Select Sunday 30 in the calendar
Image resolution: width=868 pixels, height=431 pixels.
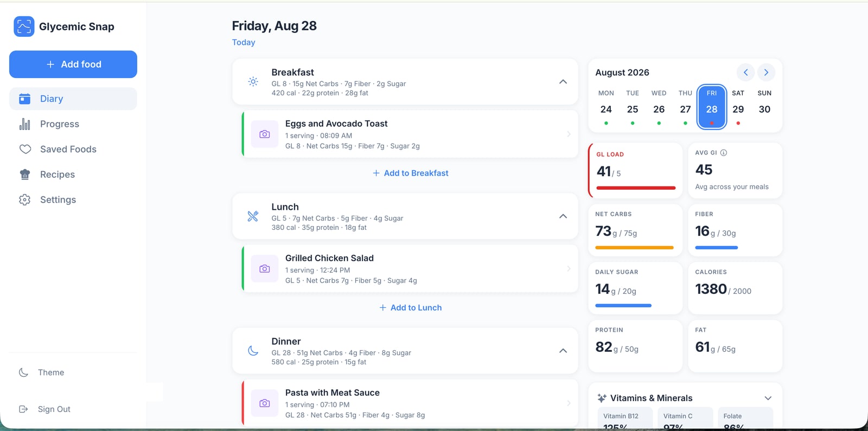tap(764, 107)
